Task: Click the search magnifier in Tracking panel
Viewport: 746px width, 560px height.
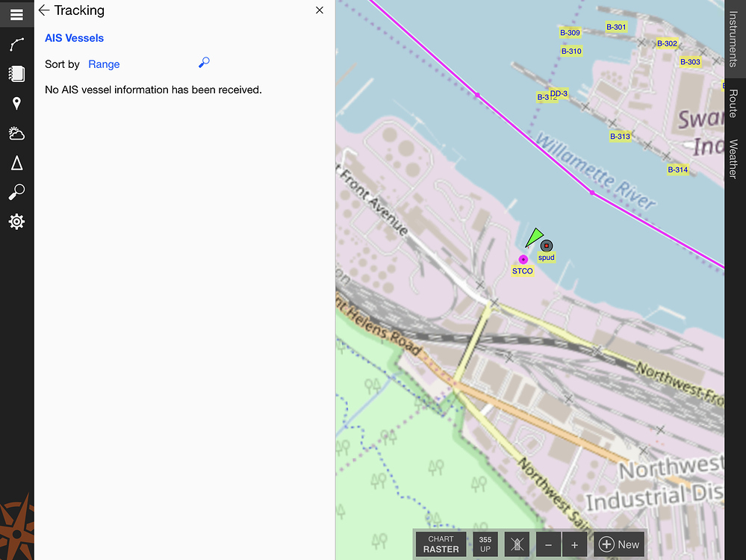Action: pos(203,63)
